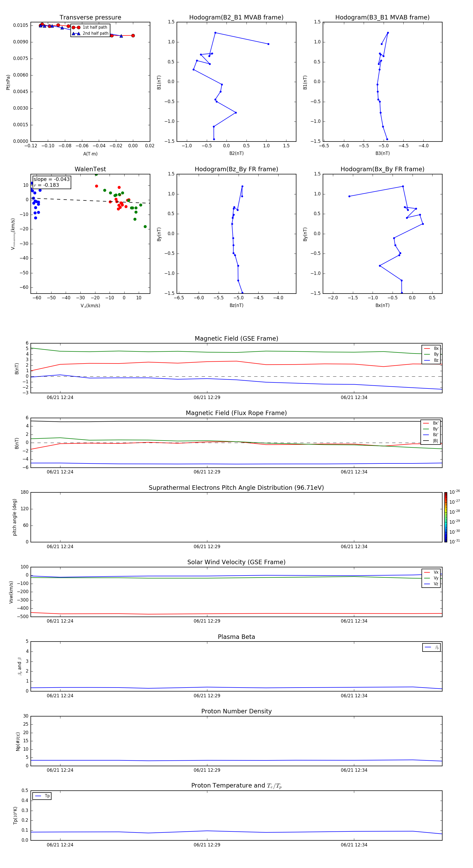Click the 'Bx(nT)' x-axis label
The image size is (473, 868).
point(382,305)
